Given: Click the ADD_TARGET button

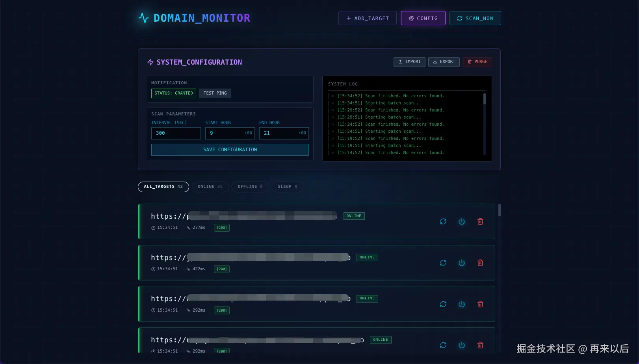Looking at the screenshot, I should tap(367, 18).
